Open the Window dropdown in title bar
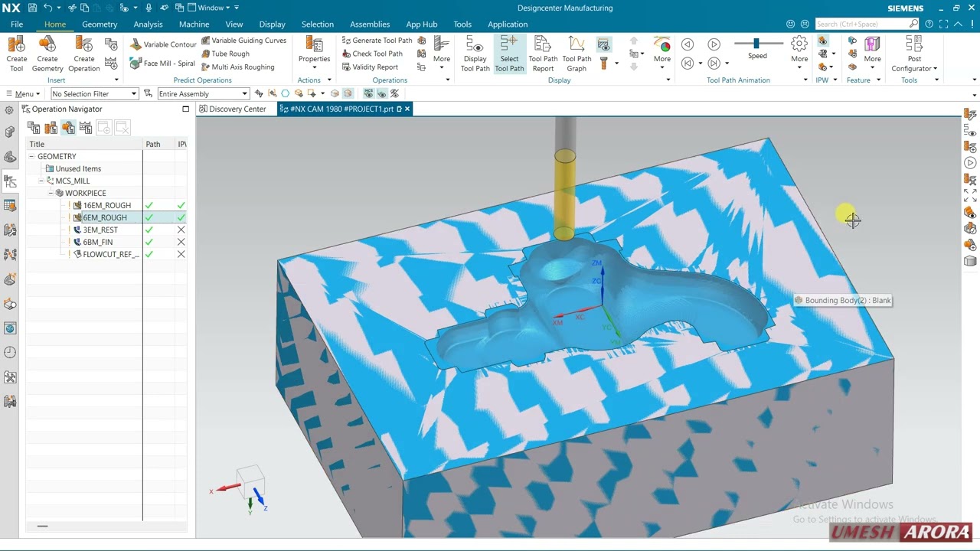The height and width of the screenshot is (551, 980). coord(211,8)
